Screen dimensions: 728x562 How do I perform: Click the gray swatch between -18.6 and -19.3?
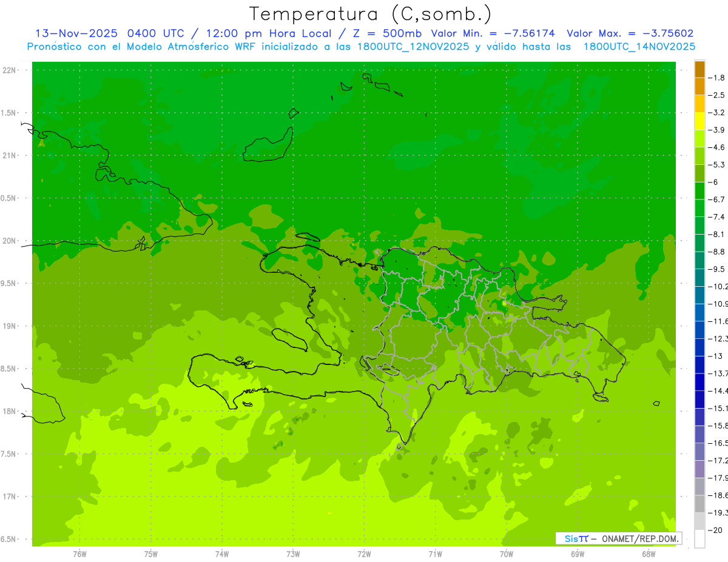click(699, 504)
